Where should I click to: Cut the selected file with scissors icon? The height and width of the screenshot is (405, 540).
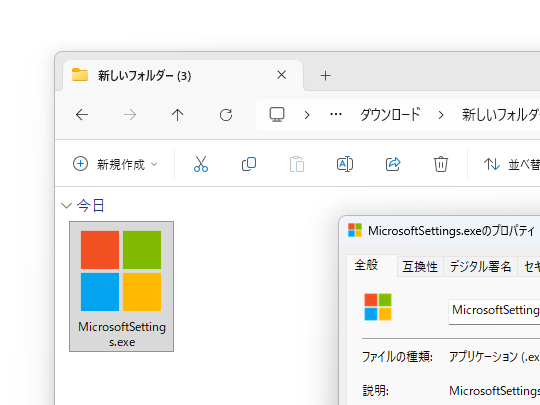pyautogui.click(x=201, y=164)
